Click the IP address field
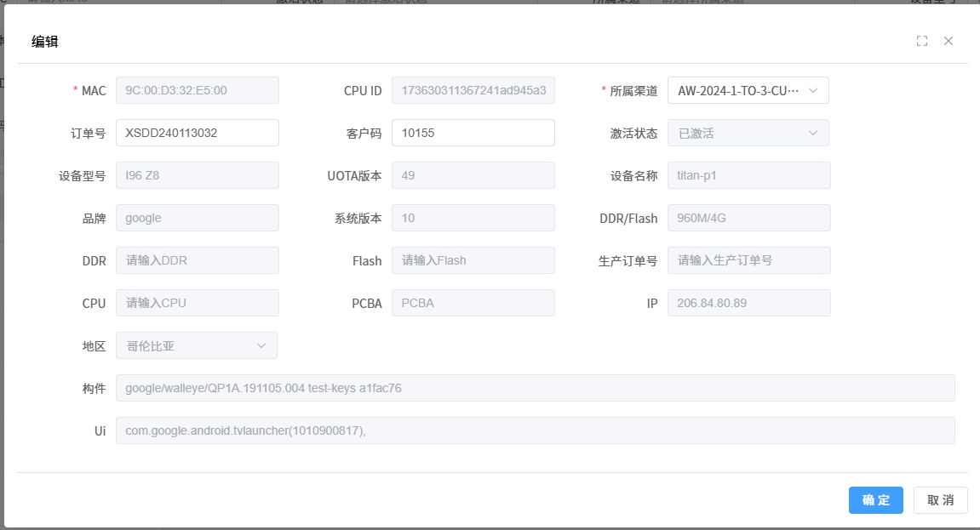980x530 pixels. point(748,303)
